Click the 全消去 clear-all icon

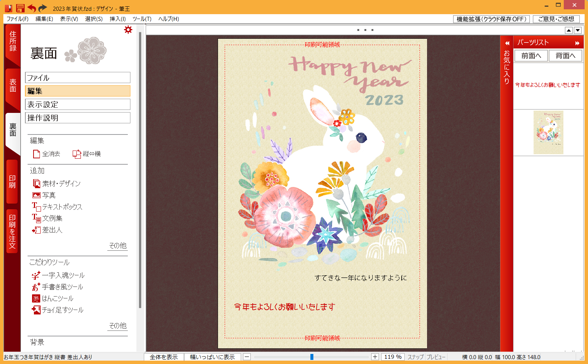click(37, 154)
